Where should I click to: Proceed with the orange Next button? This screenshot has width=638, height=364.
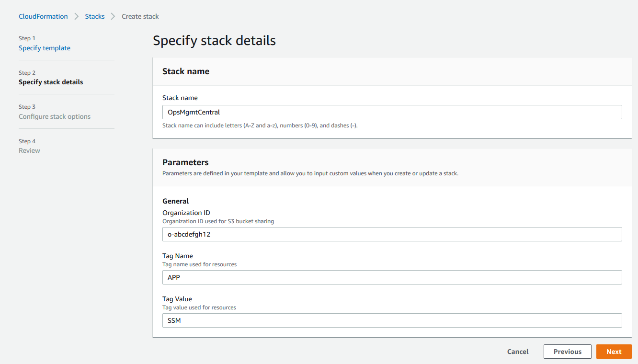click(614, 352)
